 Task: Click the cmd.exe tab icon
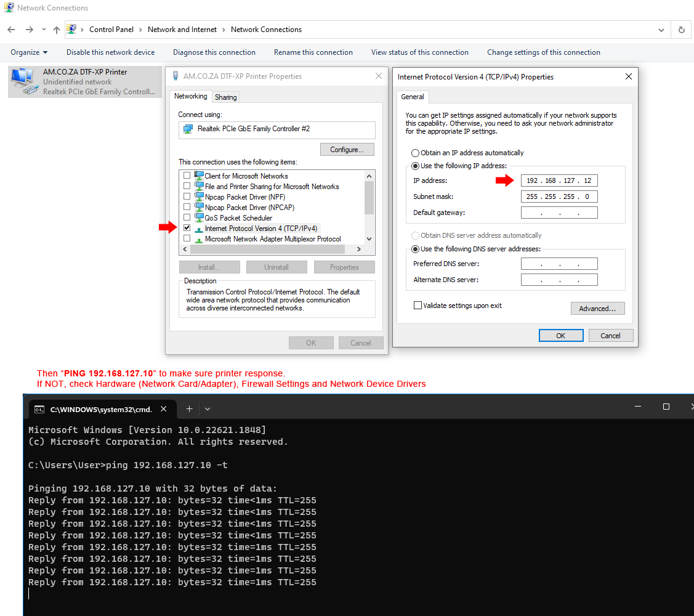[39, 409]
